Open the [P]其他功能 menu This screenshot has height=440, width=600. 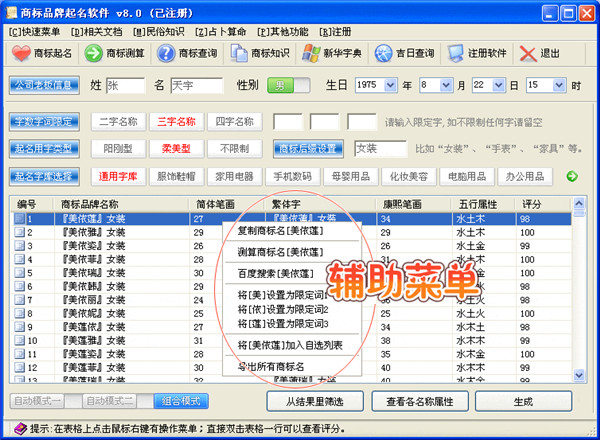[282, 31]
